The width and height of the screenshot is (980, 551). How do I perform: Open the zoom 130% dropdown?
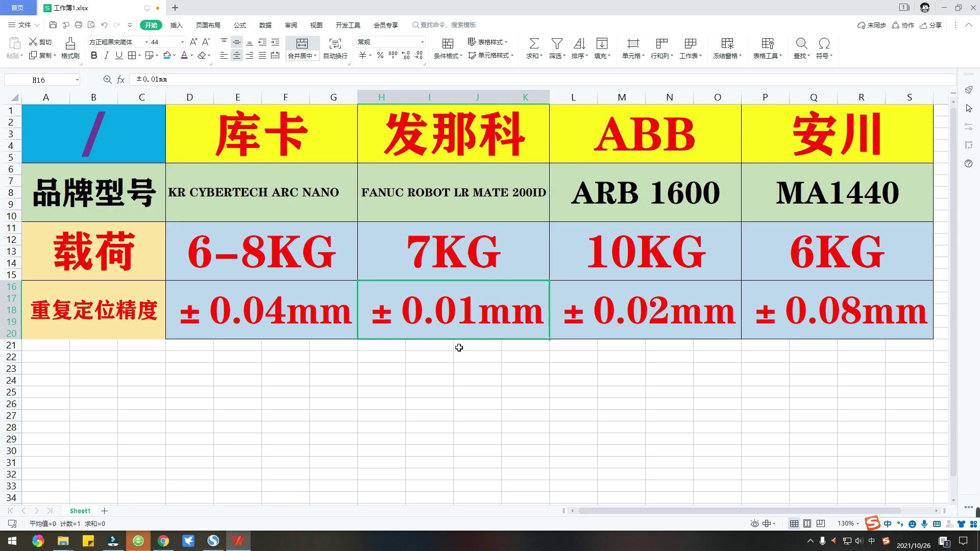tap(857, 523)
